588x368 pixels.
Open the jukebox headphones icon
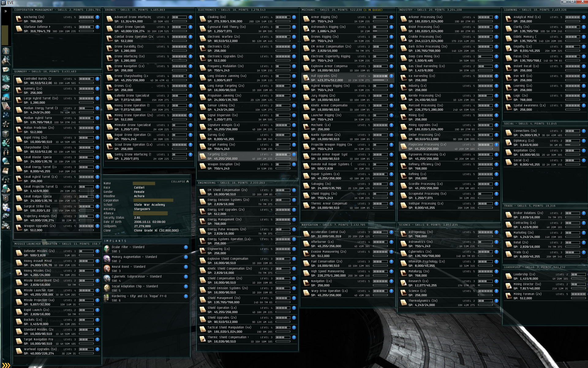[x=6, y=179]
